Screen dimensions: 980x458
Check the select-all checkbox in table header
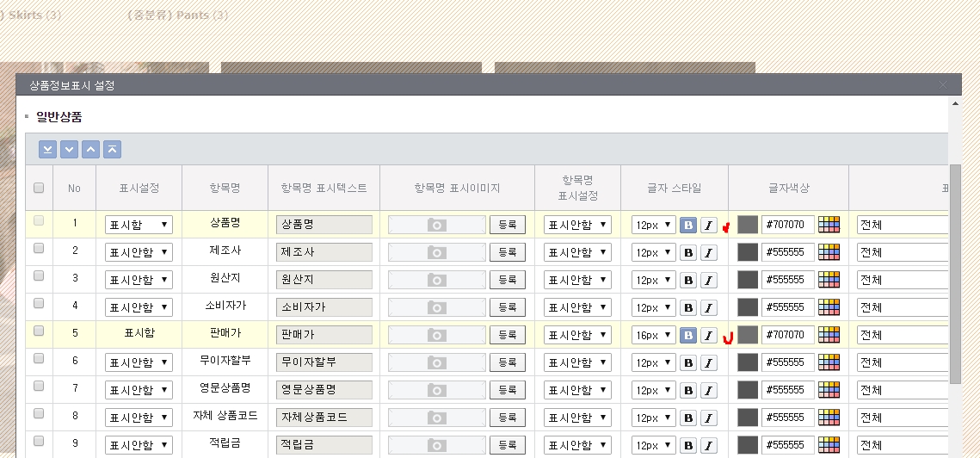39,188
